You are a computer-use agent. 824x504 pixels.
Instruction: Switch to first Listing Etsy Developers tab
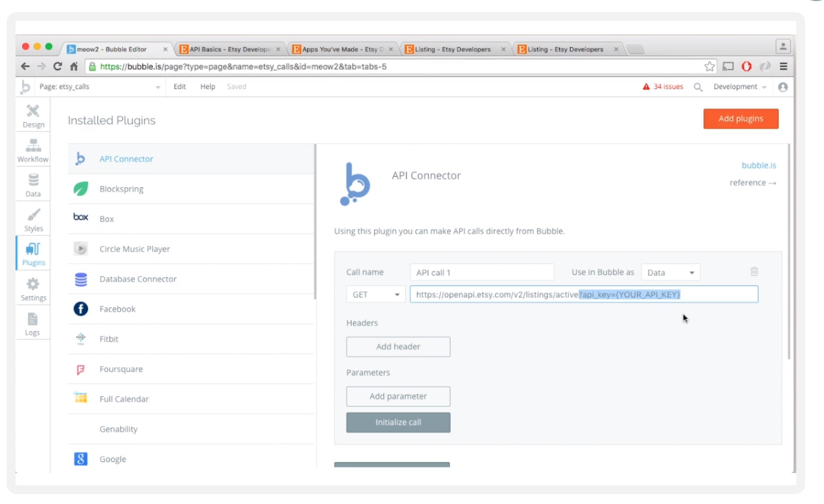point(455,49)
